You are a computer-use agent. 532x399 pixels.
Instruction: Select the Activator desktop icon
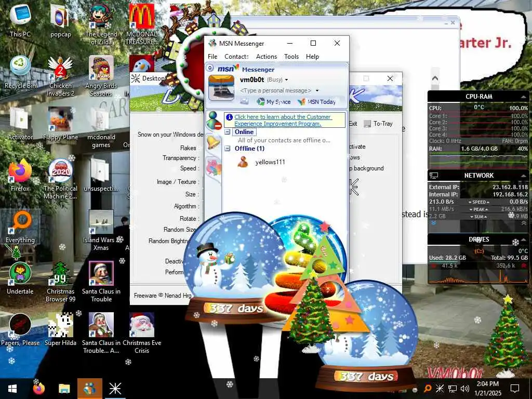click(20, 124)
